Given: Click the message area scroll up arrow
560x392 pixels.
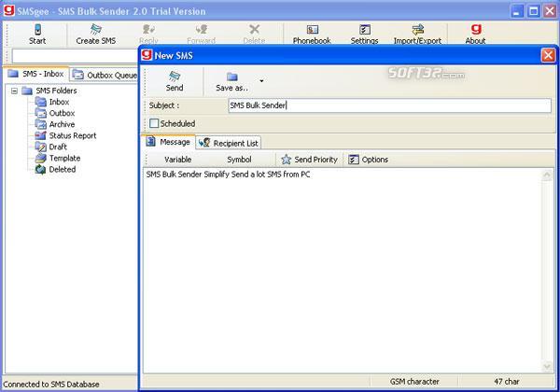Looking at the screenshot, I should (x=547, y=175).
